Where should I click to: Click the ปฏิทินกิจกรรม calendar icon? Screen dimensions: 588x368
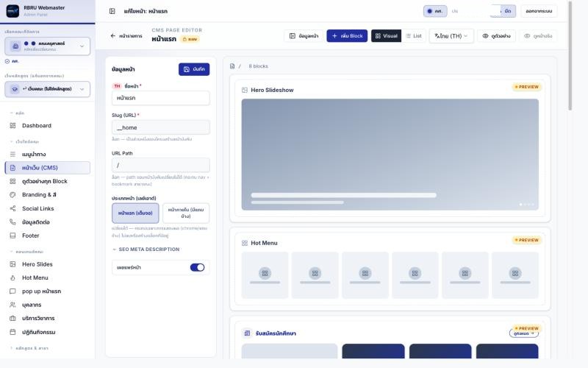coord(12,332)
